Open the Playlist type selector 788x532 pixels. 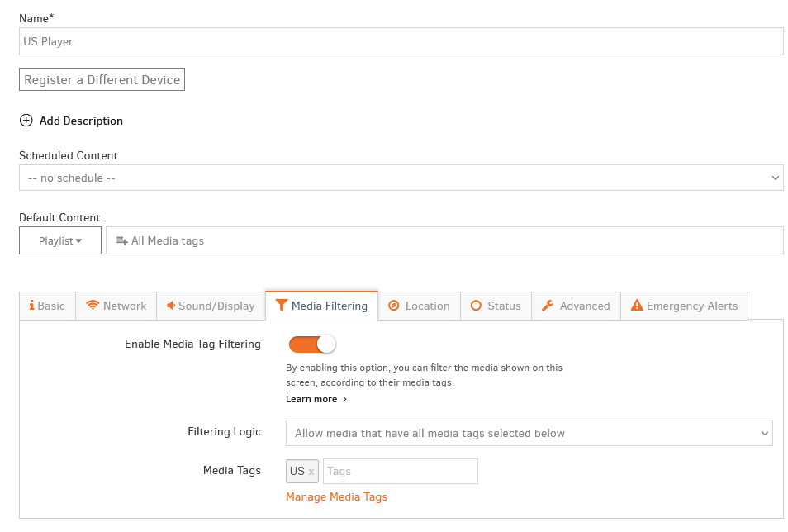tap(59, 240)
